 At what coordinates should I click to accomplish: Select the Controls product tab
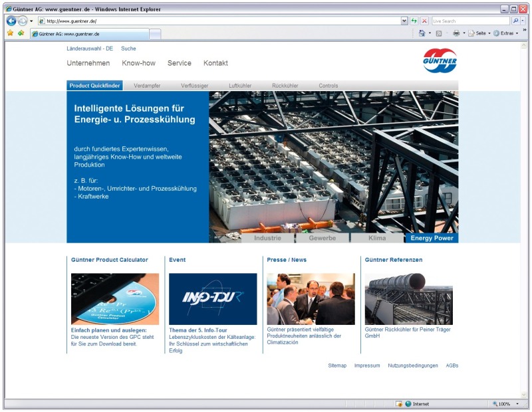[329, 86]
